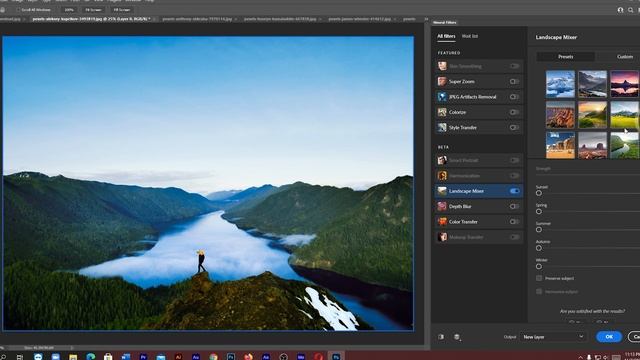Open Adobe Premiere Pro from the taskbar
The width and height of the screenshot is (640, 360).
tap(143, 356)
